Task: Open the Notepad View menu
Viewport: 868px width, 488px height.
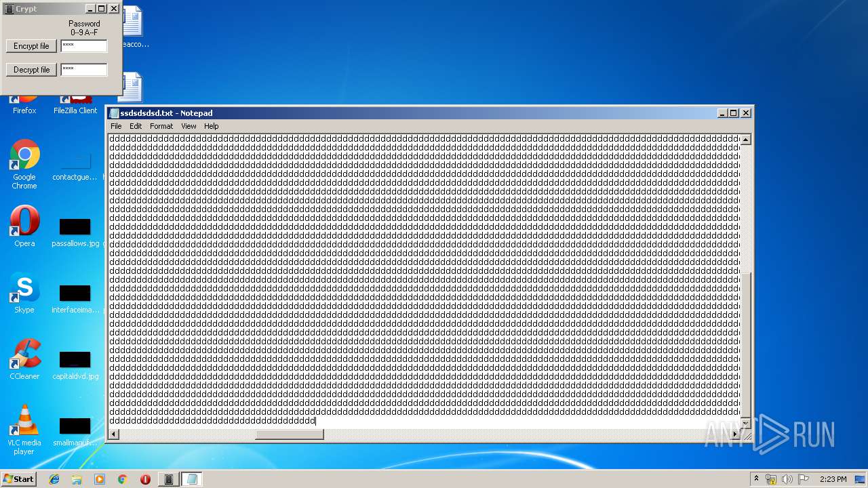Action: (x=189, y=126)
